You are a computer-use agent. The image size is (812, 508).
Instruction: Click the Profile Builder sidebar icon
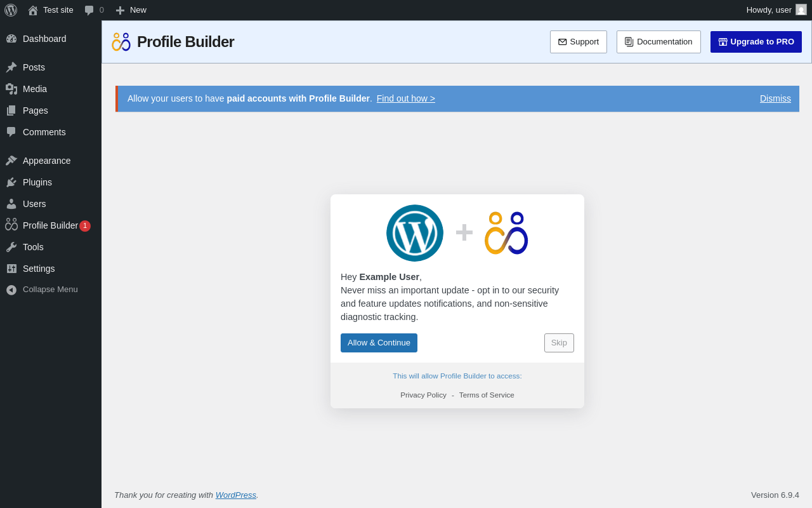[x=11, y=225]
